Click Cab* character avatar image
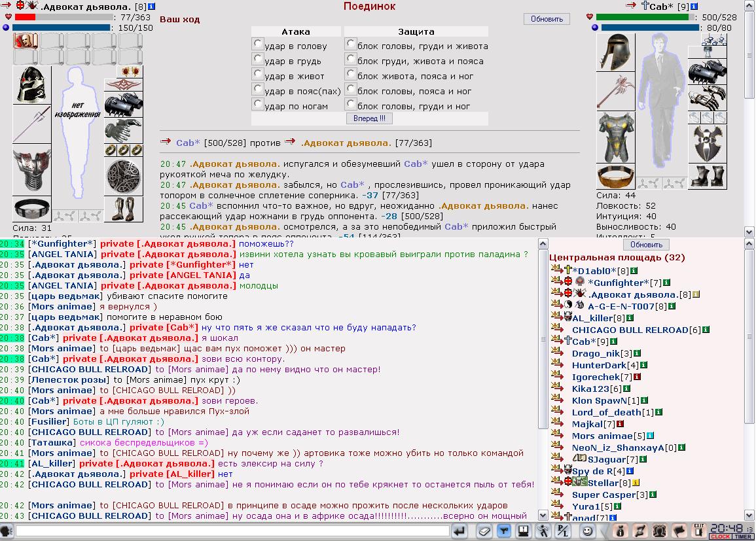This screenshot has height=541, width=756. pos(661,100)
